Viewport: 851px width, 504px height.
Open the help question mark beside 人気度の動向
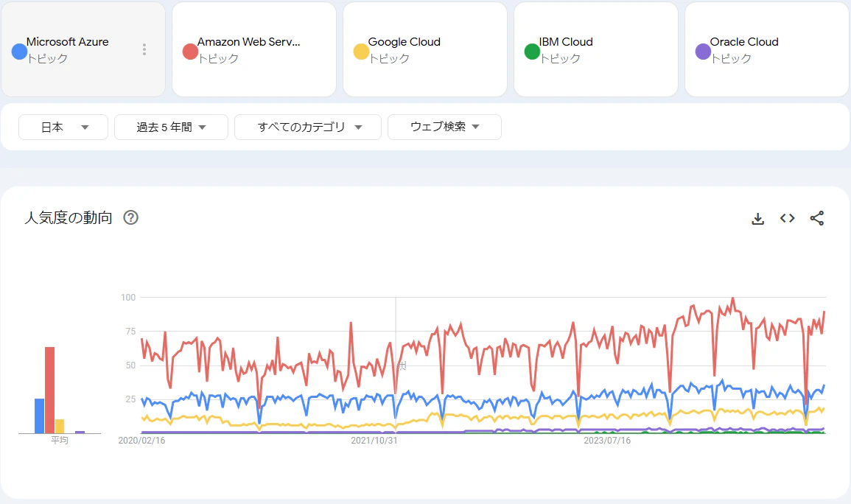(x=131, y=217)
